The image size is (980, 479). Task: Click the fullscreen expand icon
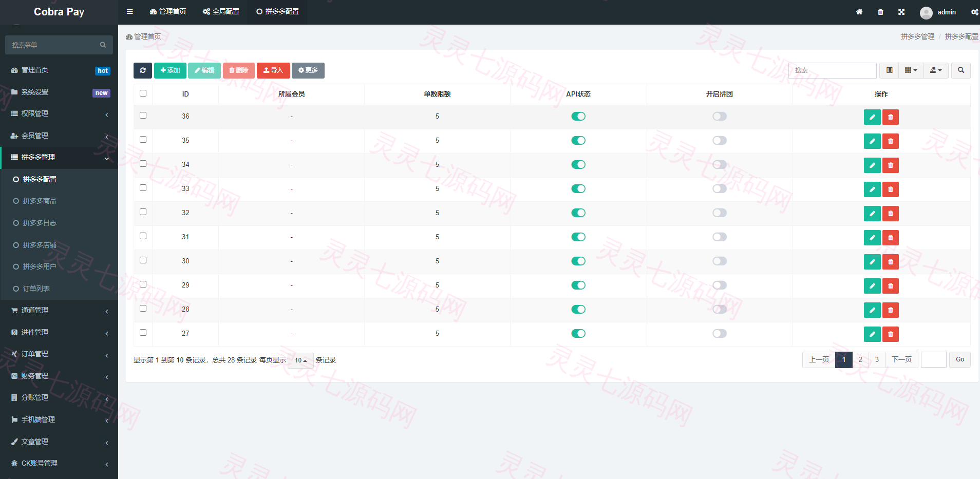click(901, 12)
